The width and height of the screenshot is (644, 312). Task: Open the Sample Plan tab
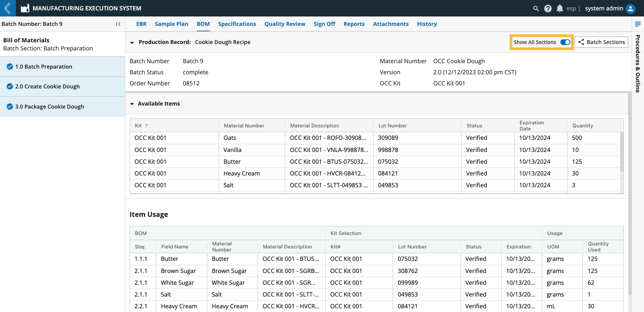[171, 24]
